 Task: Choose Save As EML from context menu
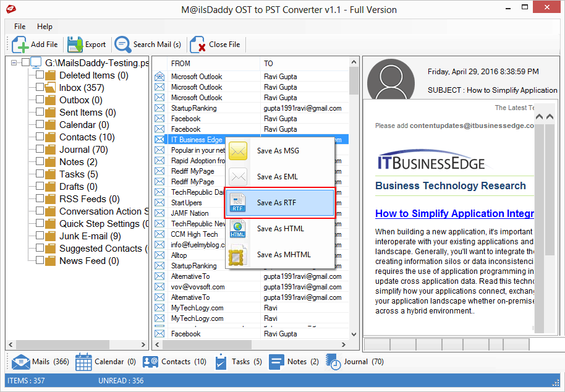point(280,177)
